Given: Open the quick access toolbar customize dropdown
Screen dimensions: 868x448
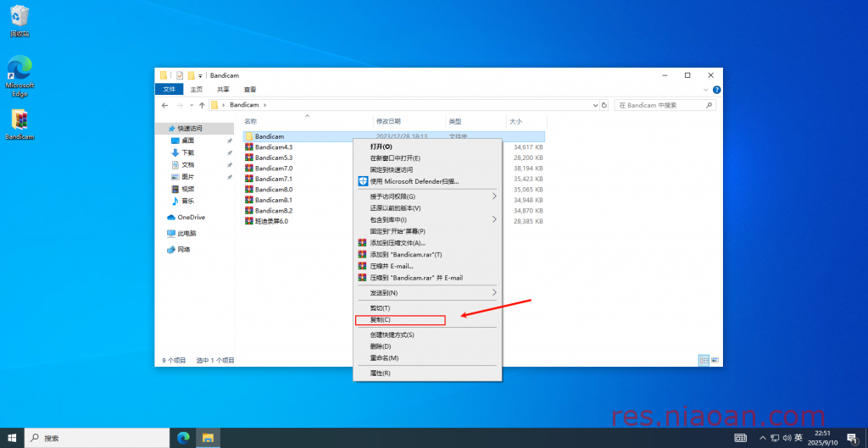Looking at the screenshot, I should click(200, 75).
